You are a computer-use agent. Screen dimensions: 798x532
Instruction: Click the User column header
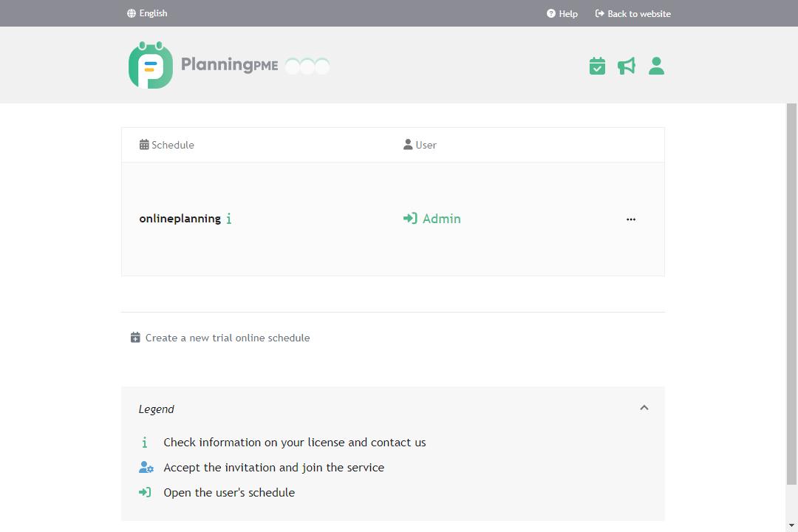(420, 145)
